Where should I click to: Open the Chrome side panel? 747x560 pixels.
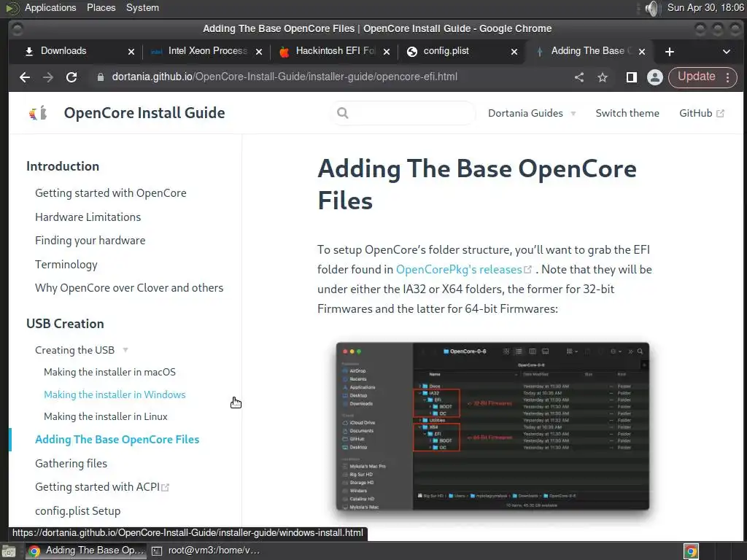[x=632, y=77]
